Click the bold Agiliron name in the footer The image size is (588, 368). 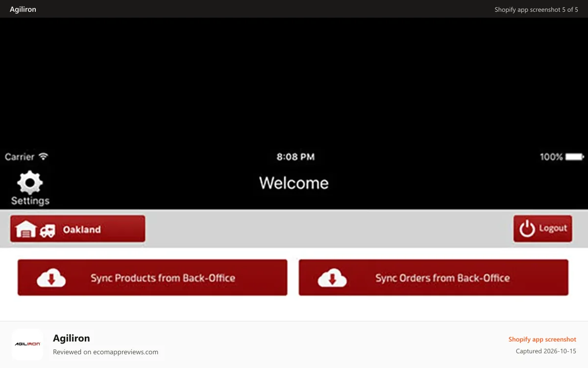click(x=72, y=338)
